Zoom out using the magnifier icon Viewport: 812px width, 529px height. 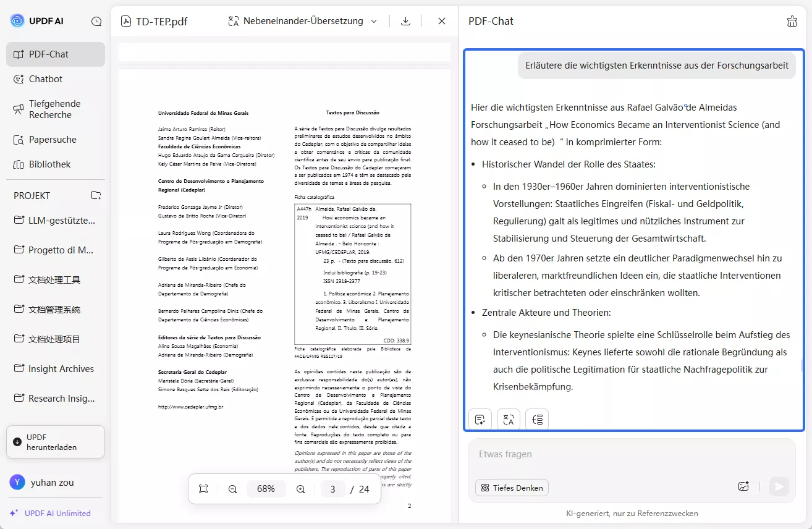point(232,488)
